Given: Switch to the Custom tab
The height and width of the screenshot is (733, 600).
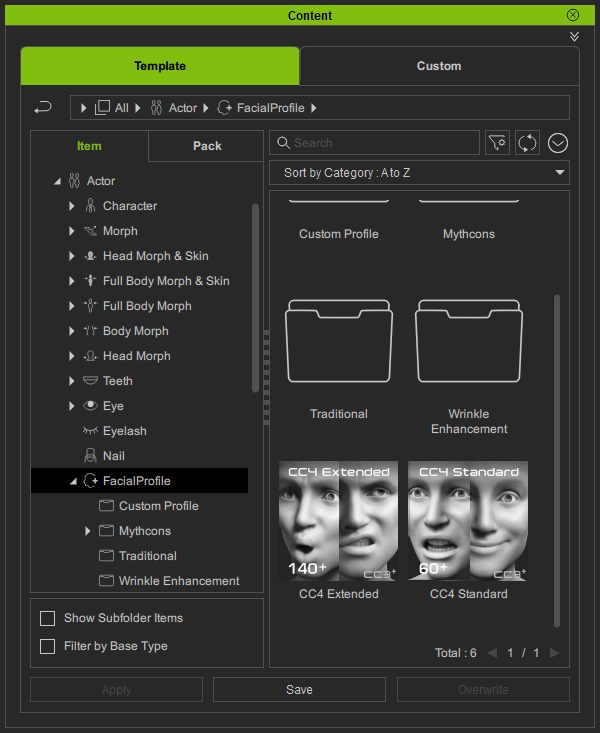Looking at the screenshot, I should click(x=439, y=66).
